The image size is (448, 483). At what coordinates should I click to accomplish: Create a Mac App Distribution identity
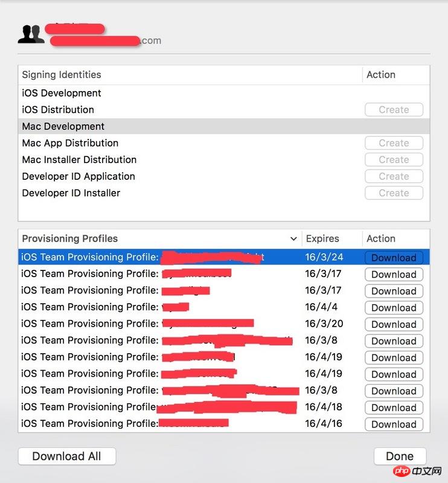394,143
